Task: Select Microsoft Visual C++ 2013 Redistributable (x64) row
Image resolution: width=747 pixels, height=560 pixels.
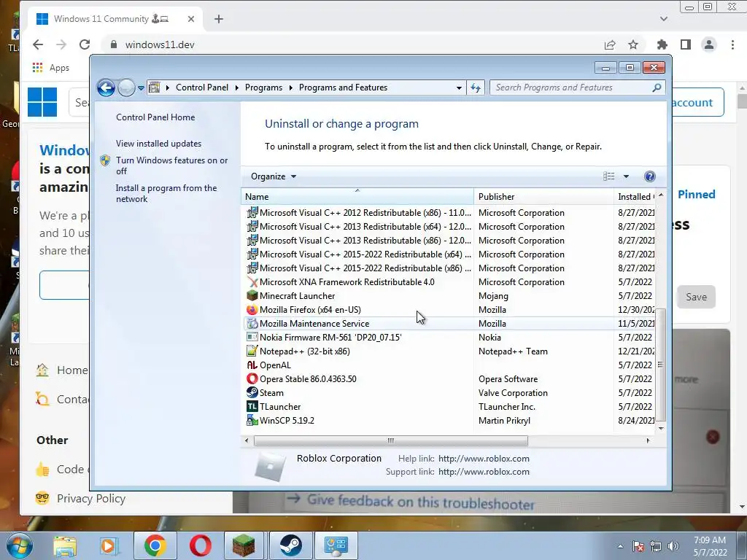Action: (450, 227)
